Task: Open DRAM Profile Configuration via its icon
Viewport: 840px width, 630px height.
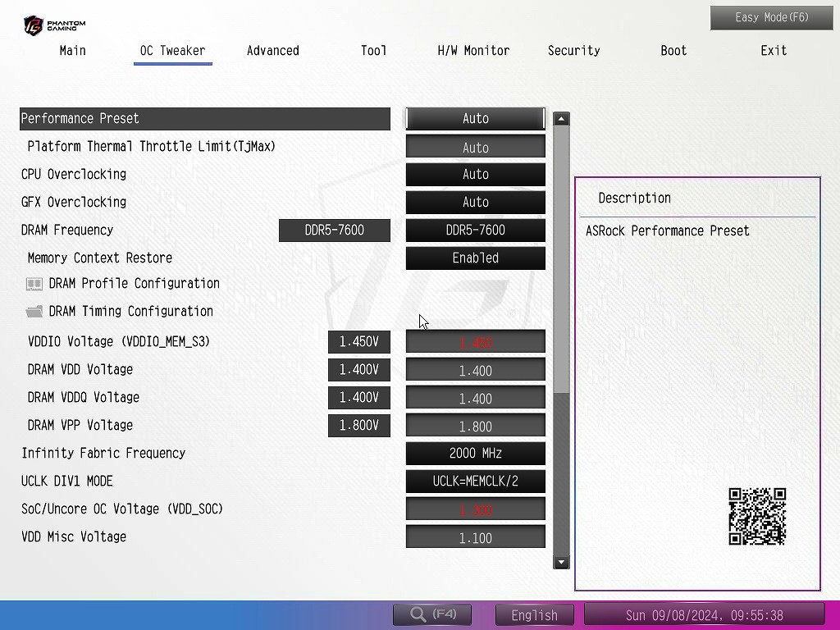Action: click(34, 284)
